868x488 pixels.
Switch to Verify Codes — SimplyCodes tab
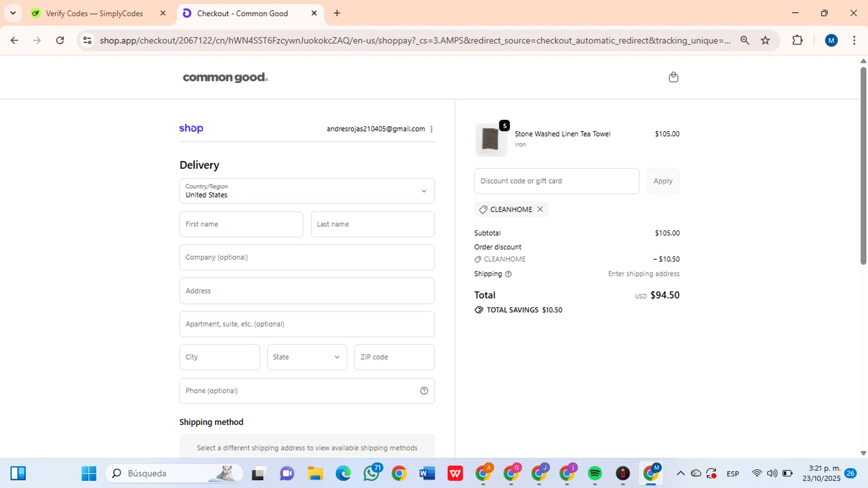(x=94, y=13)
